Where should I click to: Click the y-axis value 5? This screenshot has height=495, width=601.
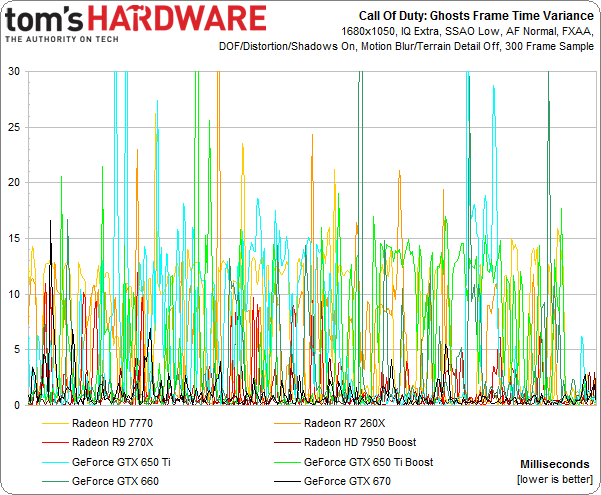pos(17,350)
